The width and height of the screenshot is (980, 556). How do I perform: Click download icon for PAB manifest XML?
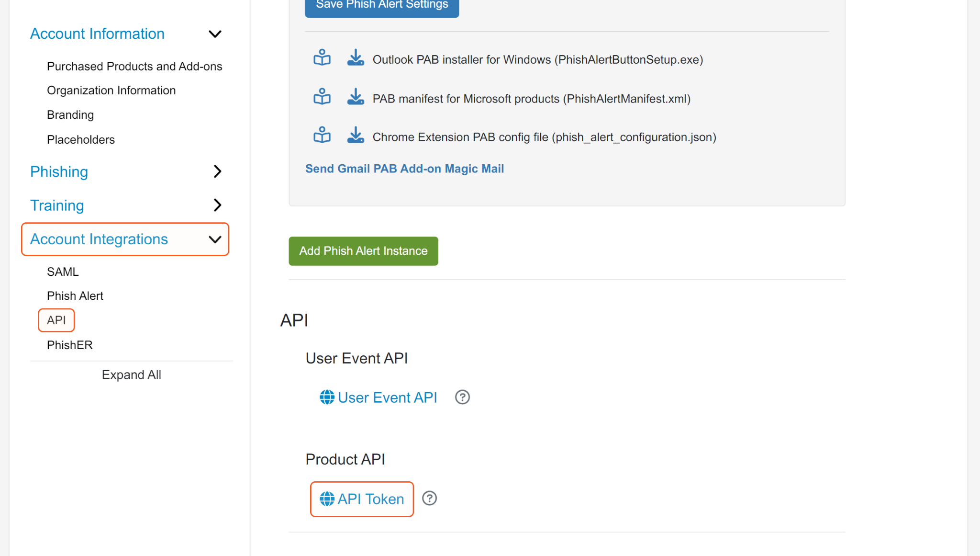point(355,97)
